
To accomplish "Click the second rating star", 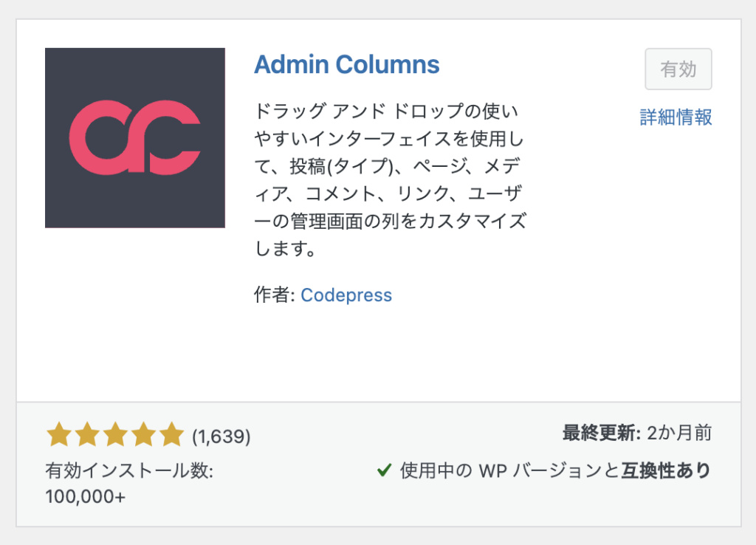I will click(x=86, y=435).
